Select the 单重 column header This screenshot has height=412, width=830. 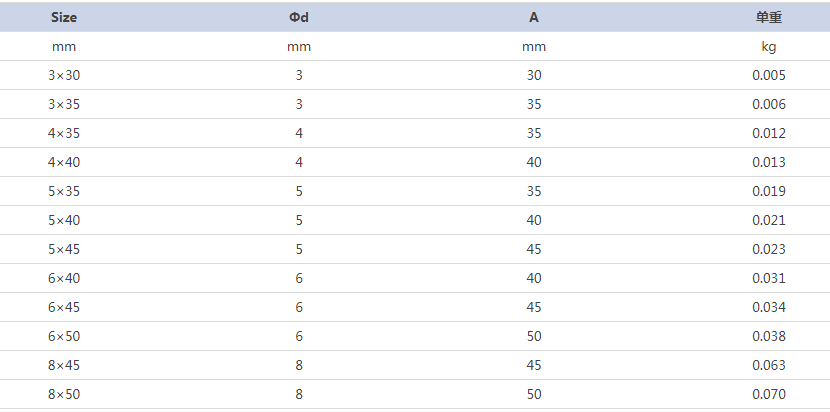(769, 17)
